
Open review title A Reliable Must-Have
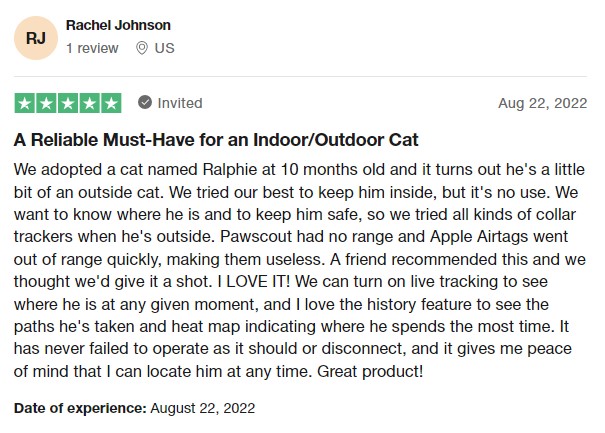point(216,140)
